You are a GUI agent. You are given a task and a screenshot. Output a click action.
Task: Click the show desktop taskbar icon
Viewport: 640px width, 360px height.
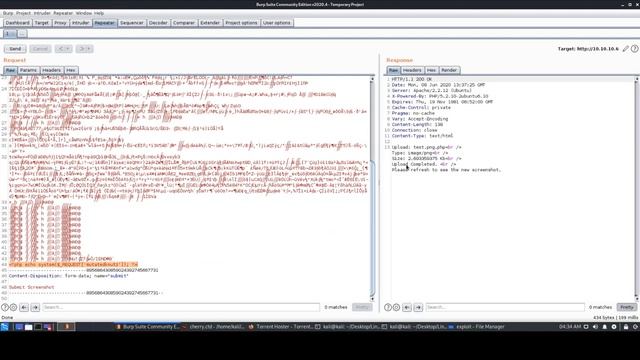(19, 327)
